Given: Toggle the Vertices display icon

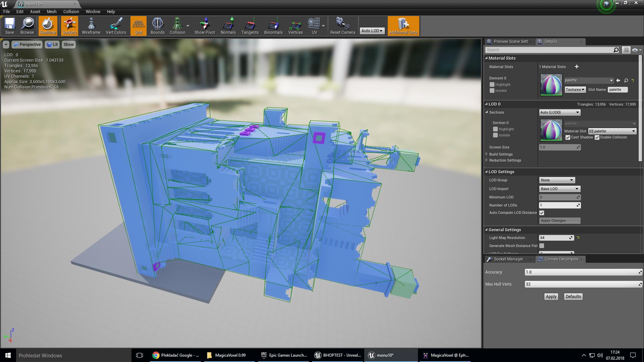Looking at the screenshot, I should (x=295, y=26).
